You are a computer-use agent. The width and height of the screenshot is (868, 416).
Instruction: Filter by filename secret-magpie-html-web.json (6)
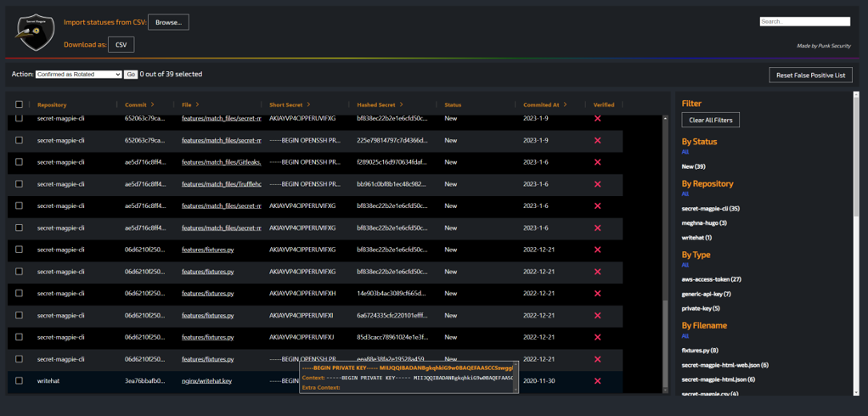[x=724, y=364]
